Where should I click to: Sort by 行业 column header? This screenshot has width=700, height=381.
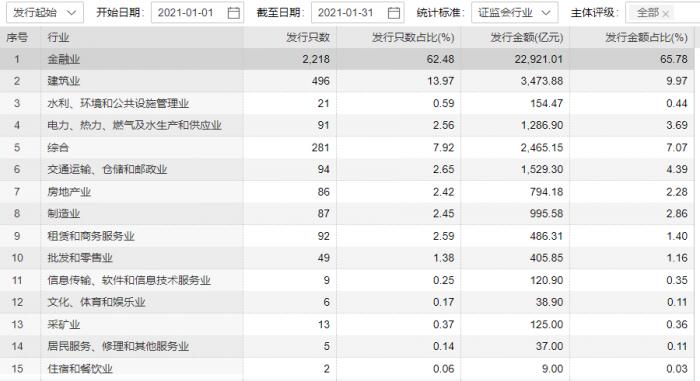pos(58,38)
